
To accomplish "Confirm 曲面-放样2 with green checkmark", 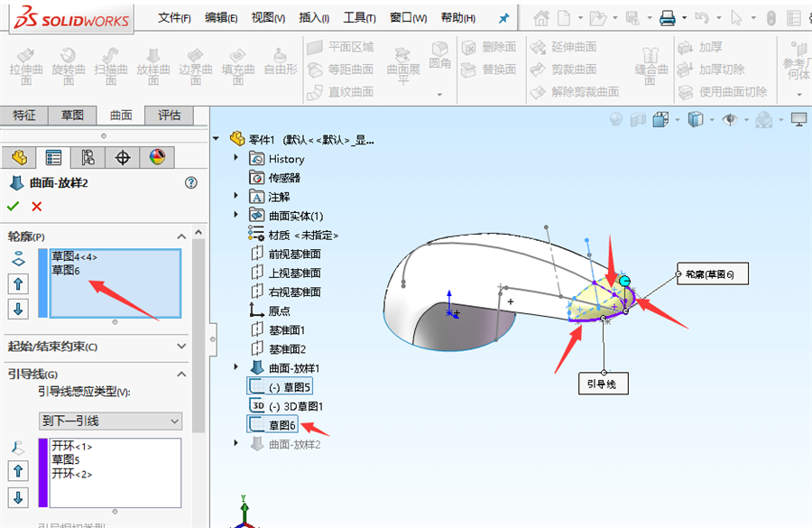I will pyautogui.click(x=13, y=206).
